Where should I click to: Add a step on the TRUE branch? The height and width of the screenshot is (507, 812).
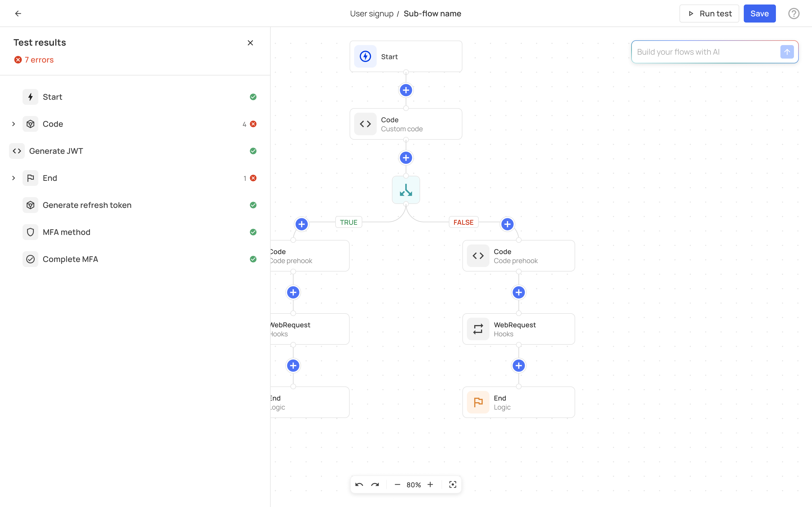coord(301,224)
